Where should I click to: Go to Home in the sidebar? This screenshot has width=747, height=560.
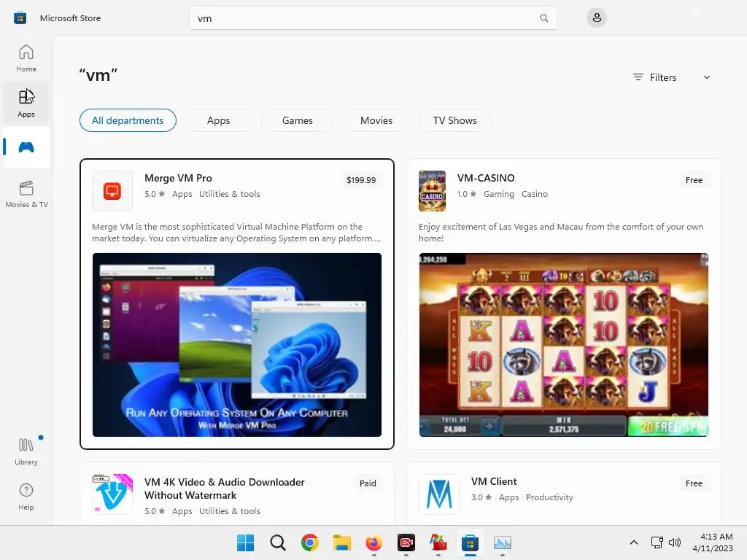26,58
